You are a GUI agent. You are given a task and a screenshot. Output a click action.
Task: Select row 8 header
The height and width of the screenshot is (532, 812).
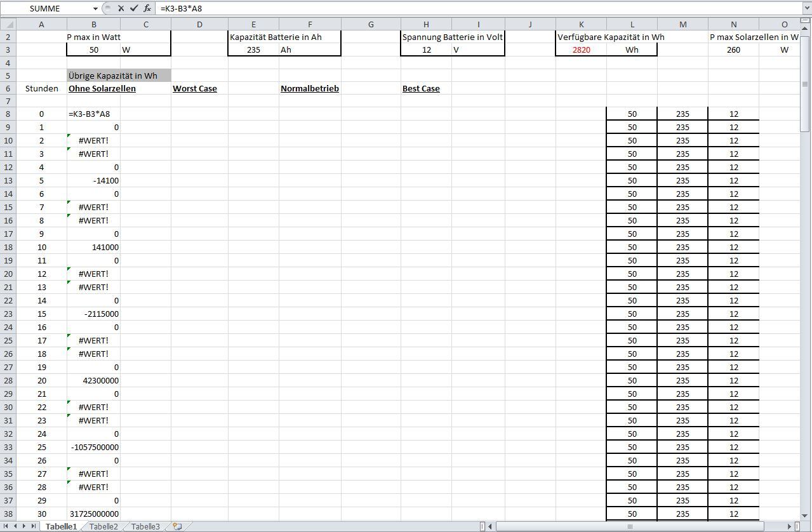pyautogui.click(x=8, y=114)
